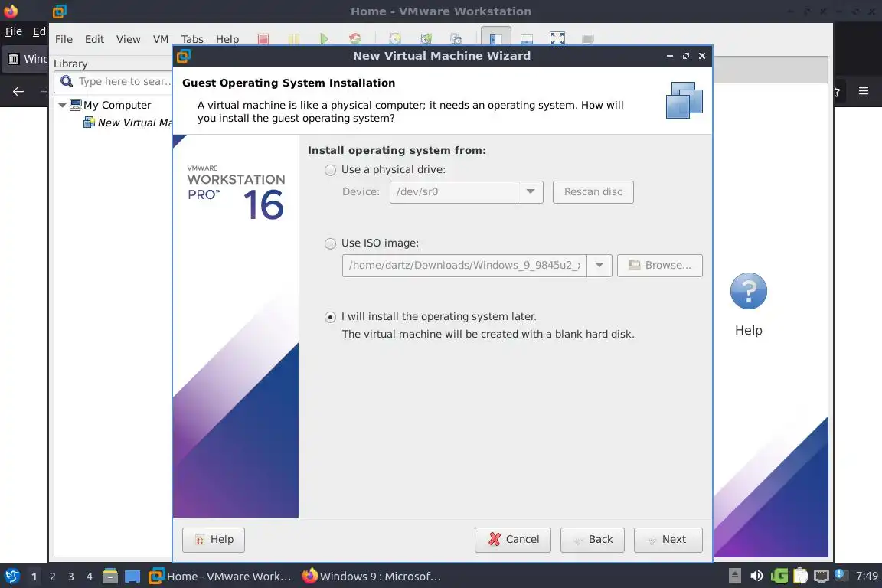Click the ISO image path field
882x588 pixels.
coord(464,265)
